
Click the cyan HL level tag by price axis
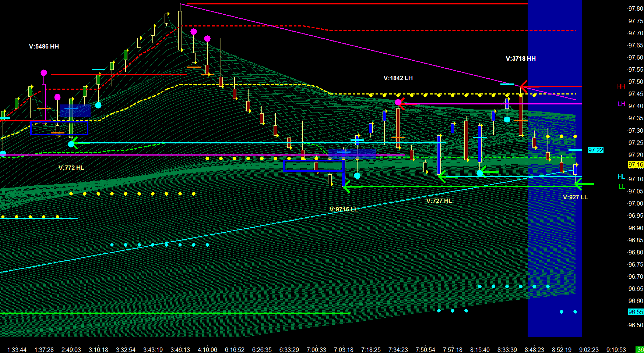pyautogui.click(x=622, y=177)
